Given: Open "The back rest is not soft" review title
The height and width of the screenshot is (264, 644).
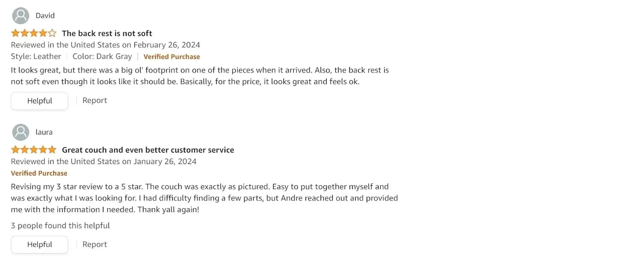Looking at the screenshot, I should [107, 33].
